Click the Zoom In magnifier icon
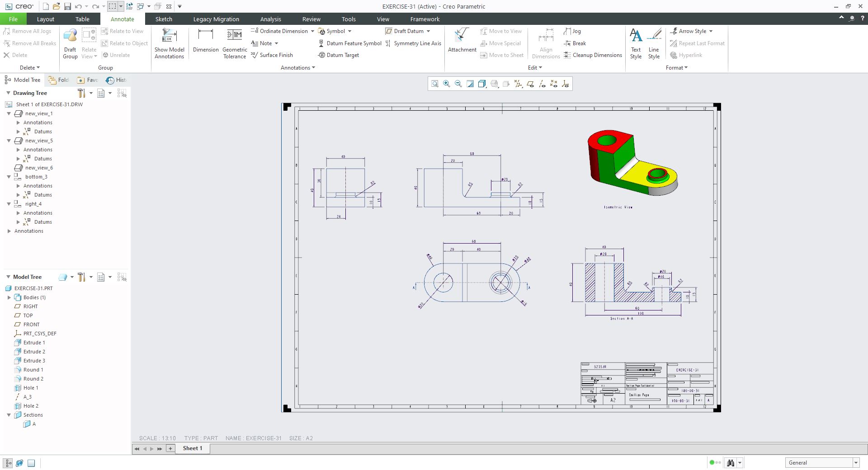This screenshot has height=470, width=868. [x=447, y=84]
